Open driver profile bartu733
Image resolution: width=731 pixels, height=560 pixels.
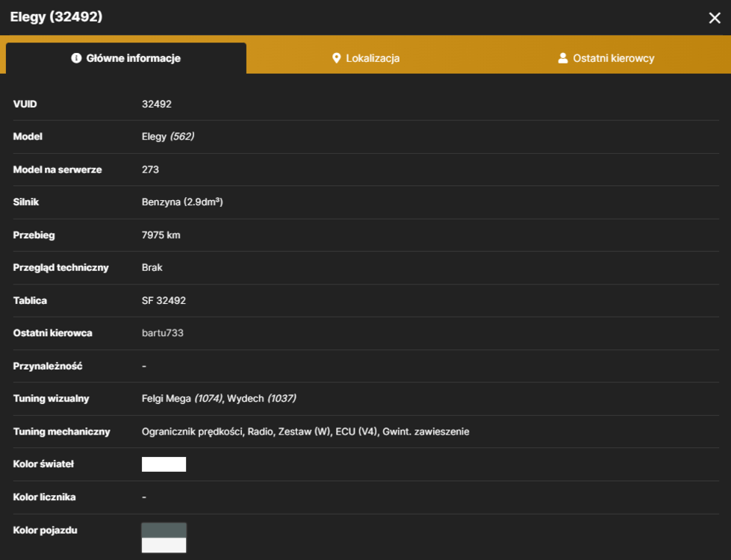(x=162, y=333)
